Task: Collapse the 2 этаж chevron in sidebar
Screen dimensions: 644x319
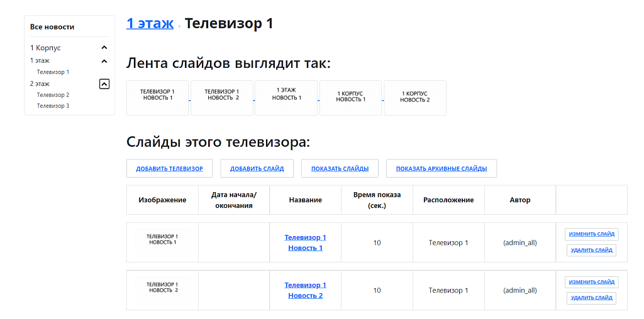Action: (104, 84)
